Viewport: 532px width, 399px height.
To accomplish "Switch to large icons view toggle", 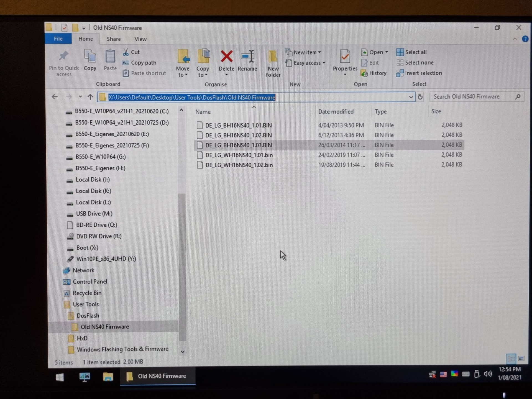I will (521, 359).
